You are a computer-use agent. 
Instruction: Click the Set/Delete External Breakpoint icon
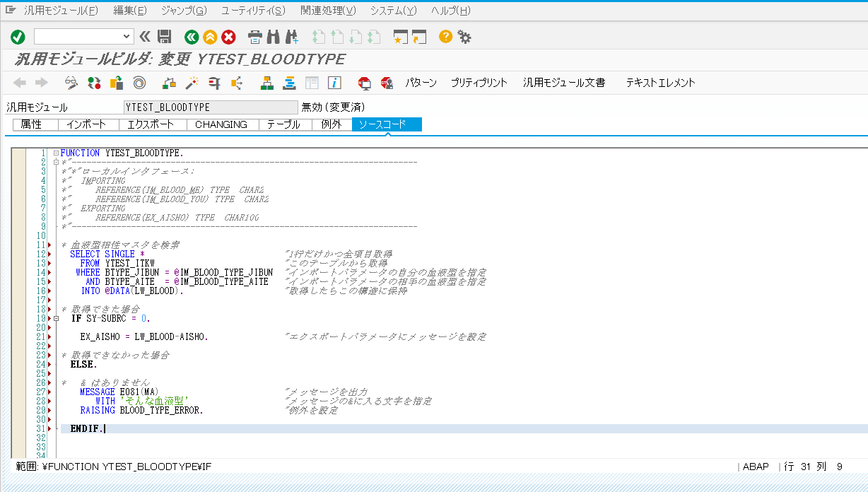tap(387, 83)
